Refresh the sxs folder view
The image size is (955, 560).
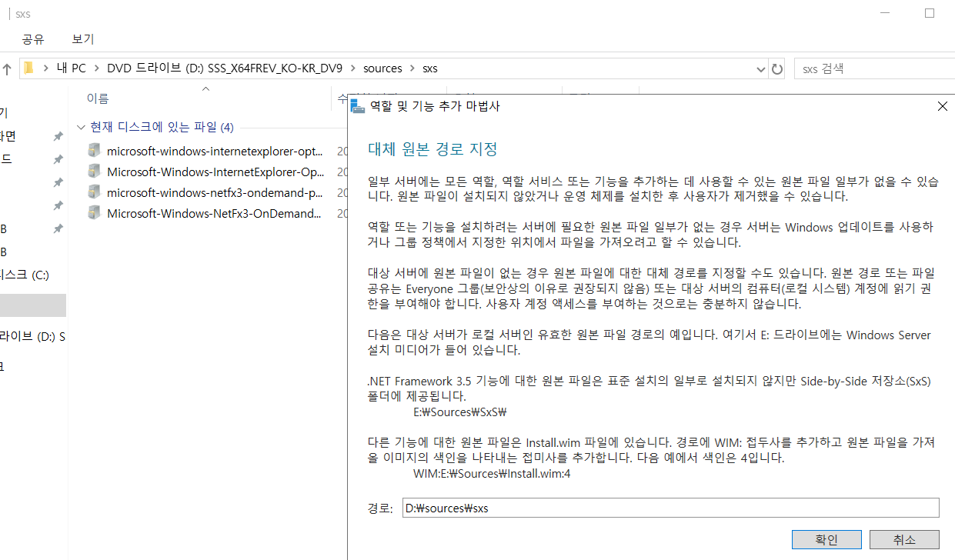[777, 68]
